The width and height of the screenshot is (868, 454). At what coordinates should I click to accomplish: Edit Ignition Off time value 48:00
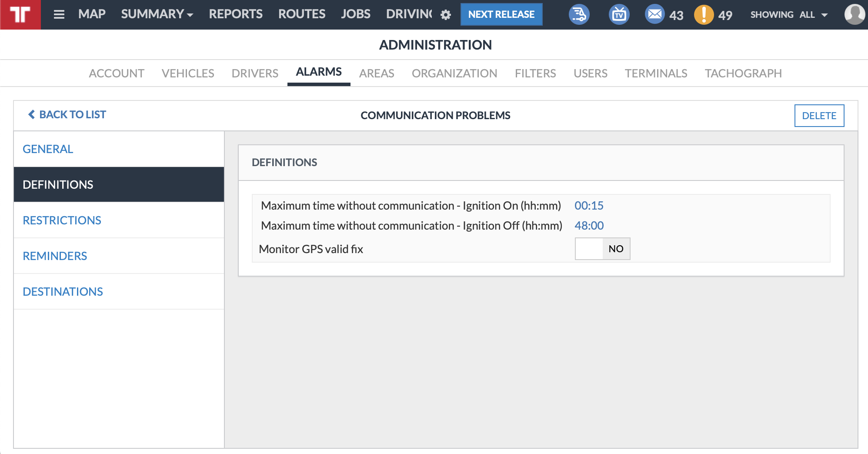pos(589,226)
